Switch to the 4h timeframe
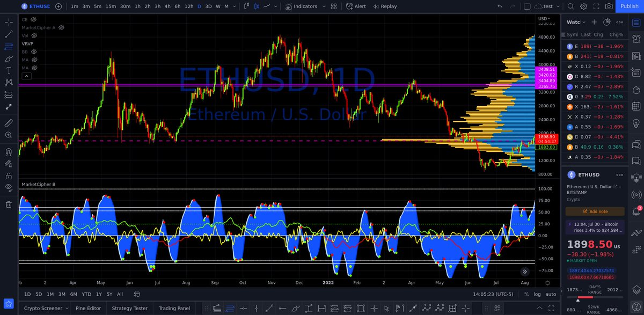The height and width of the screenshot is (315, 644). (167, 6)
